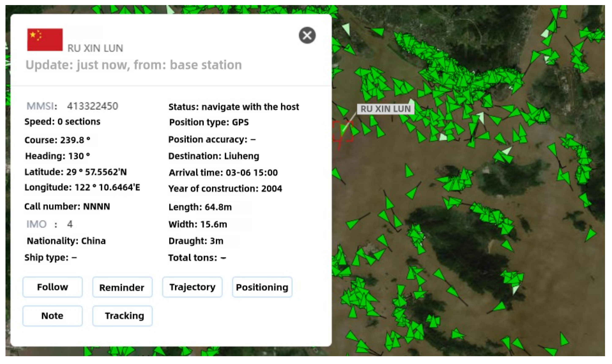
Task: Click Total tons: – text
Action: click(197, 258)
